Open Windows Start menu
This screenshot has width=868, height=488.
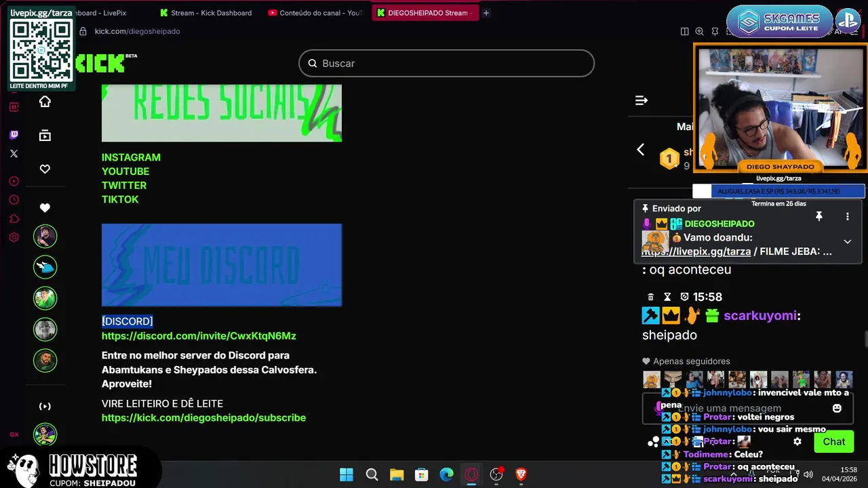tap(347, 474)
